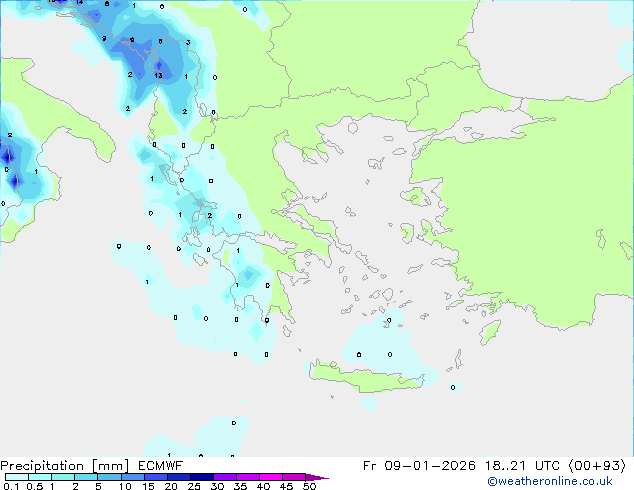Click the purple arrow at the legend end
Screen dimensions: 634x490
tap(317, 477)
